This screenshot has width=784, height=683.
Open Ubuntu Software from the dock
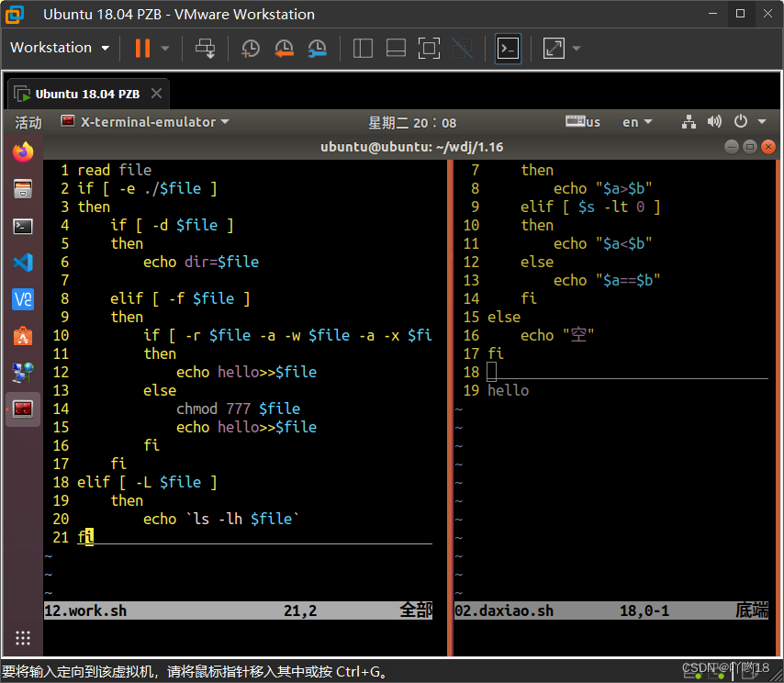click(22, 336)
